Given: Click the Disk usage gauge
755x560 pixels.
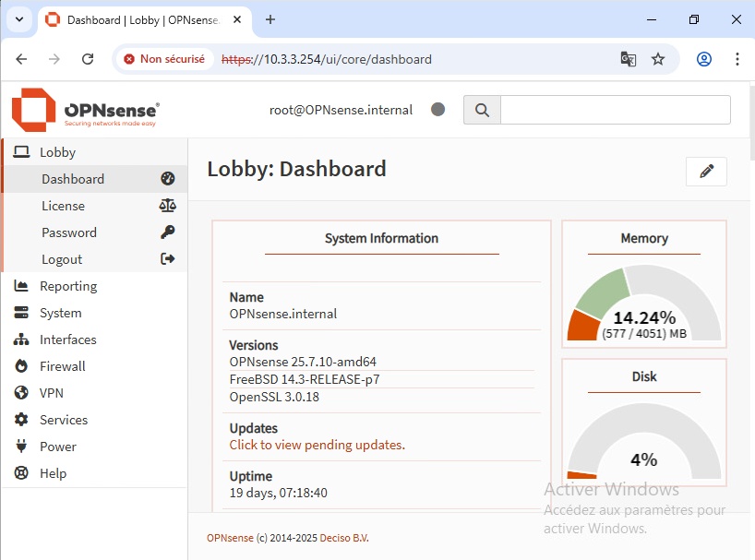Looking at the screenshot, I should [644, 441].
